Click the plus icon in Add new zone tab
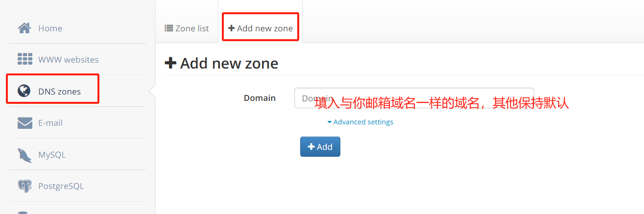This screenshot has width=644, height=214. tap(231, 28)
